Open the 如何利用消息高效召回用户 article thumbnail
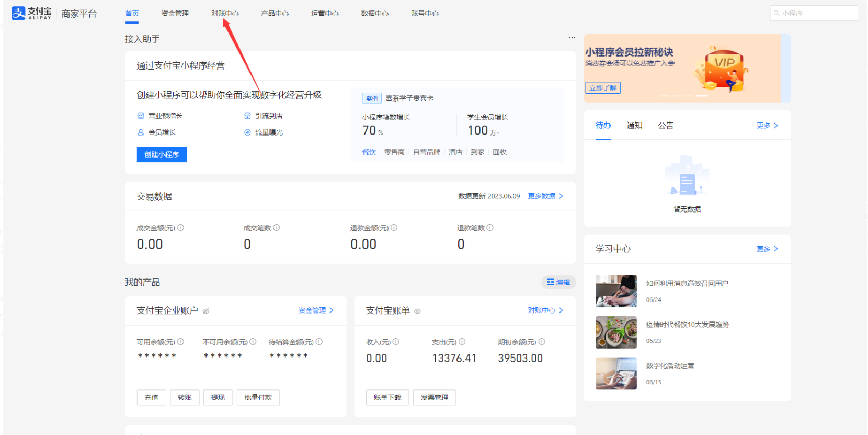Image resolution: width=868 pixels, height=435 pixels. [x=616, y=291]
